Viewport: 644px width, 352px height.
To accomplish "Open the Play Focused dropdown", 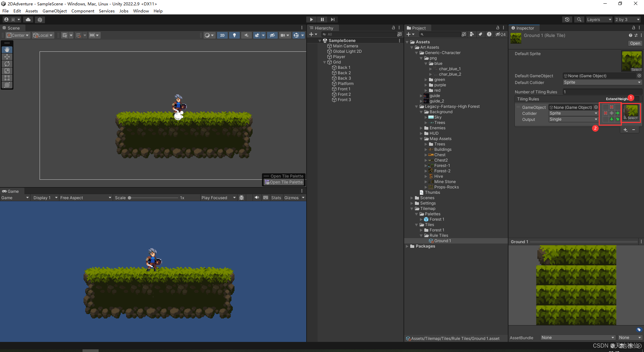I will point(218,198).
